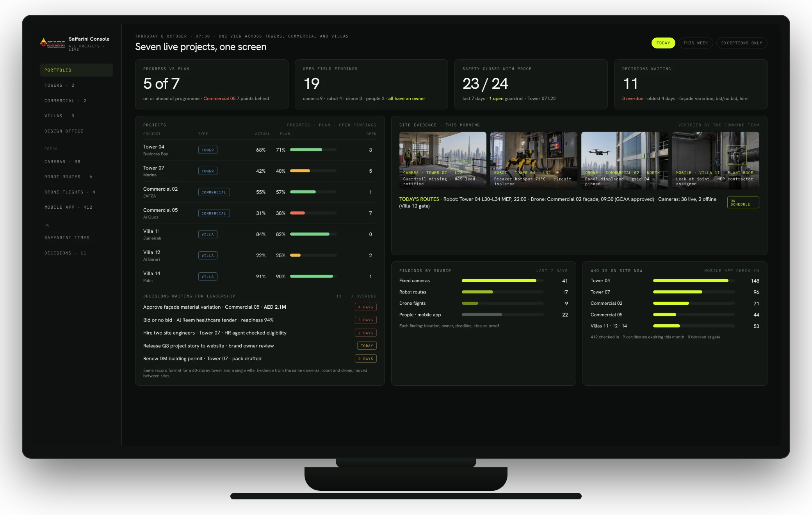
Task: Click the Commercial 05 link in Progress card
Action: [219, 98]
